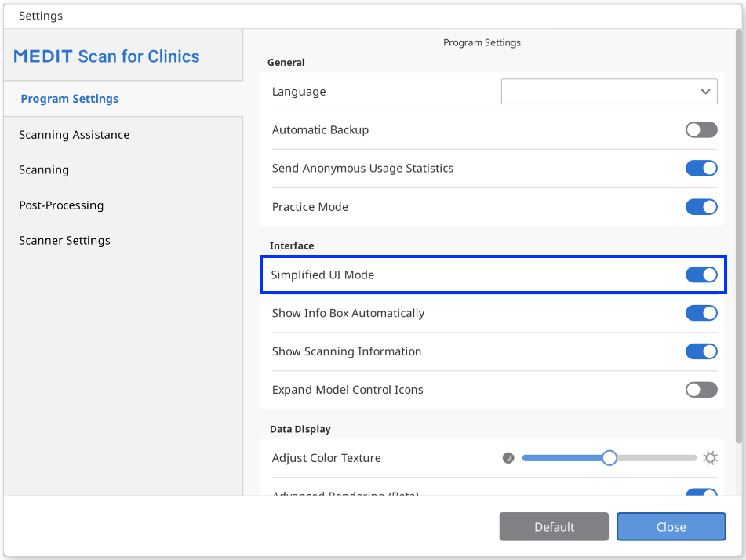Disable Show Info Box Automatically
Screen dimensions: 746x560
coord(701,313)
